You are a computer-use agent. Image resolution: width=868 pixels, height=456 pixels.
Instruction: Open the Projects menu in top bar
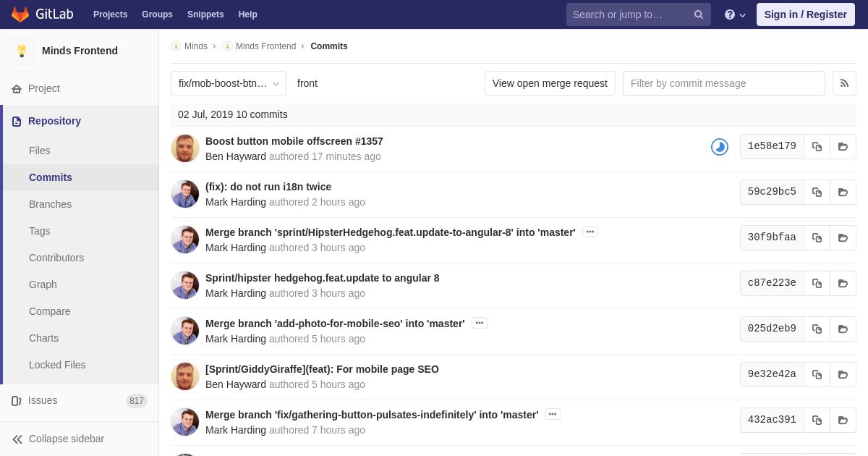coord(110,14)
